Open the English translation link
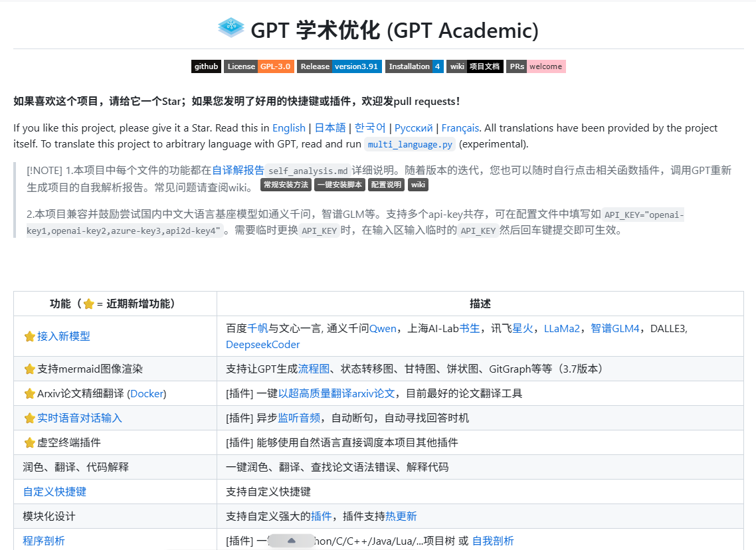 pyautogui.click(x=289, y=128)
